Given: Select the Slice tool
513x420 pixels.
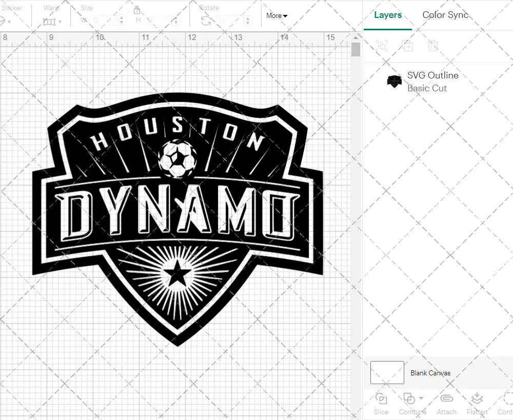Looking at the screenshot, I should (x=381, y=405).
